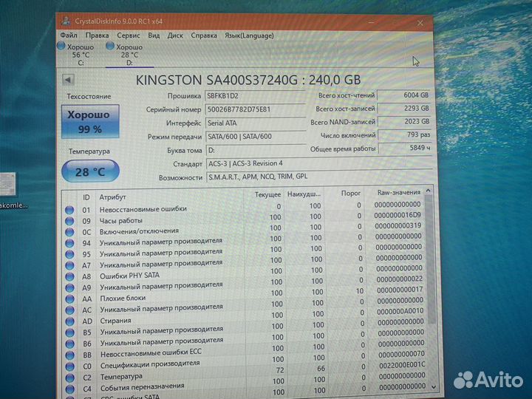The width and height of the screenshot is (532, 399).
Task: Open the Сервис menu
Action: 129,35
